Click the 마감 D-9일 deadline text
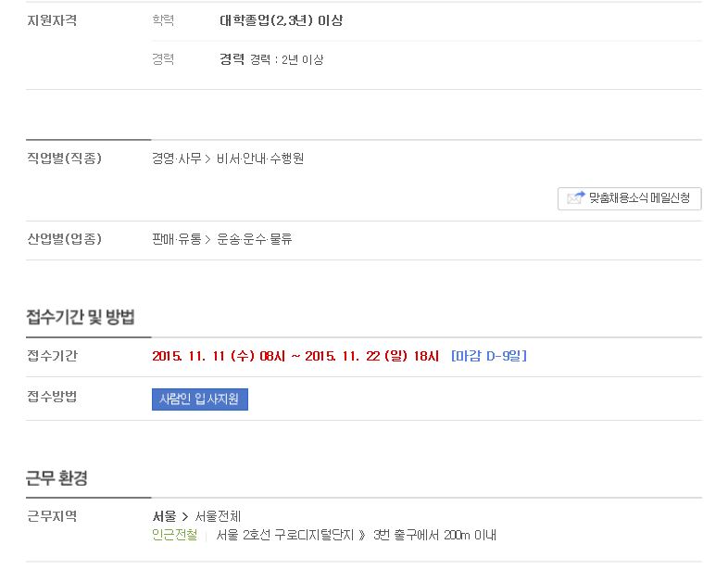 click(489, 356)
